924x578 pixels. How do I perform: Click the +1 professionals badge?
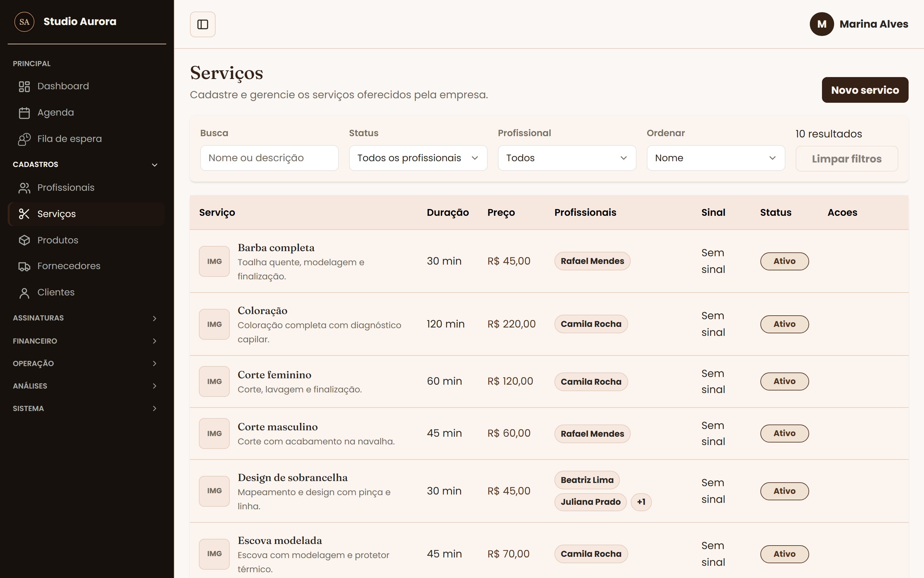(x=641, y=502)
